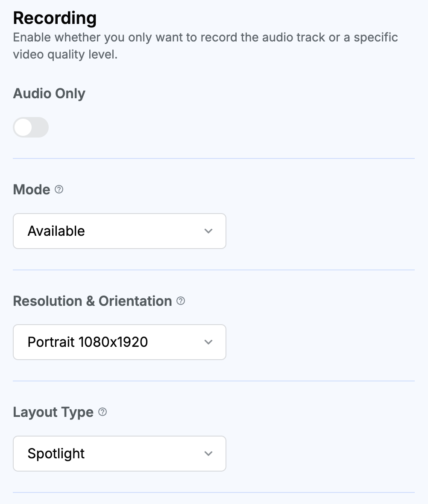Click the question mark beside Layout Type
The image size is (428, 504).
[102, 412]
